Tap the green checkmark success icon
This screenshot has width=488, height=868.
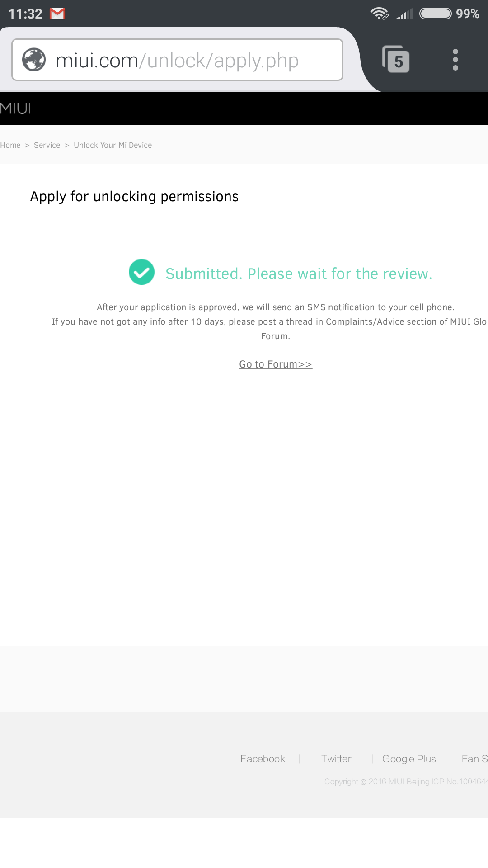142,272
